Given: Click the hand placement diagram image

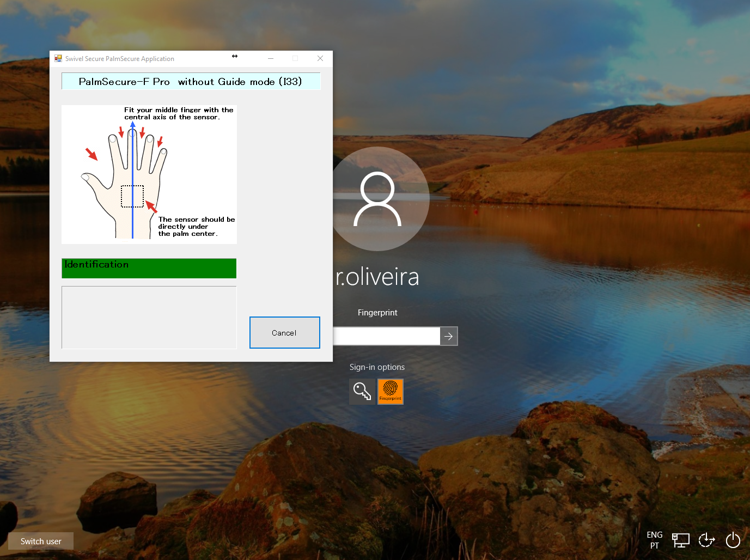Looking at the screenshot, I should point(149,174).
